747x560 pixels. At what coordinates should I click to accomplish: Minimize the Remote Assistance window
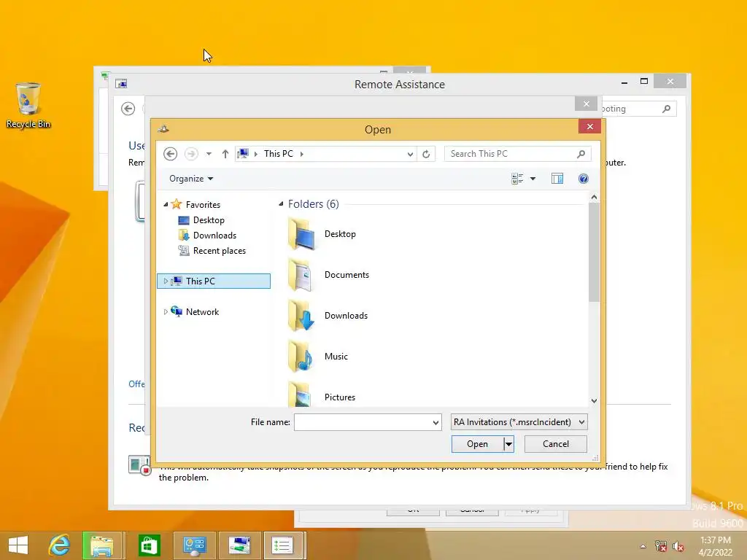[x=624, y=82]
